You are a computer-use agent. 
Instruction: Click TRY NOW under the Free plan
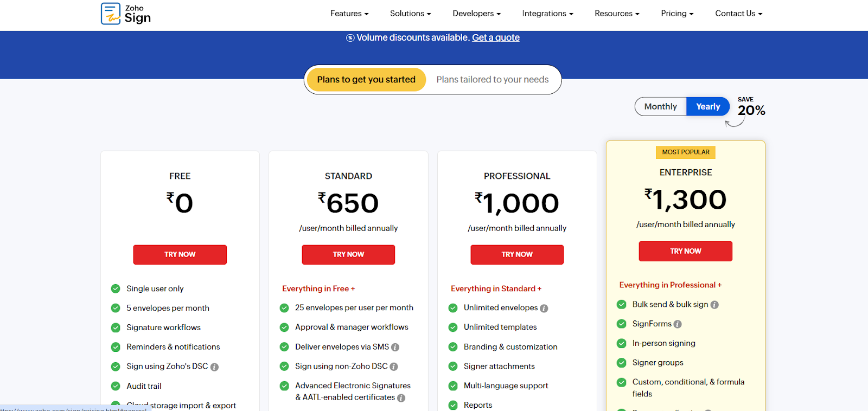coord(180,255)
